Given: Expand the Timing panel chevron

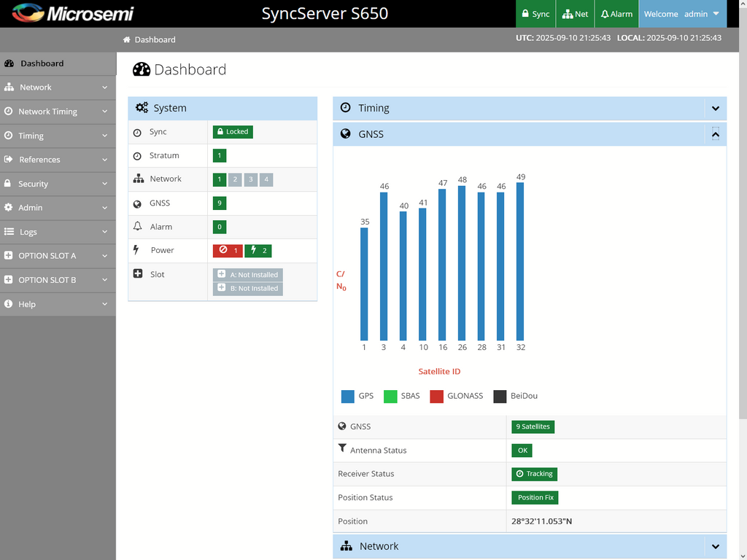Looking at the screenshot, I should point(716,108).
